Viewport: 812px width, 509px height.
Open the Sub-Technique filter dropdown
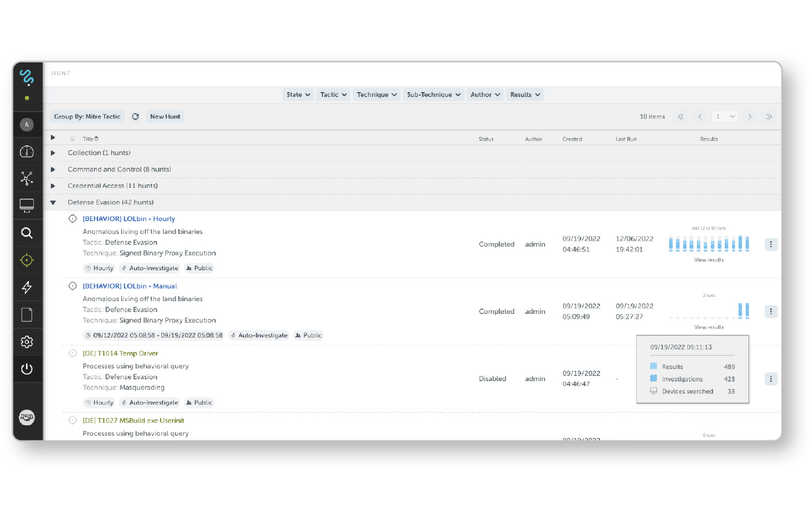[x=434, y=95]
